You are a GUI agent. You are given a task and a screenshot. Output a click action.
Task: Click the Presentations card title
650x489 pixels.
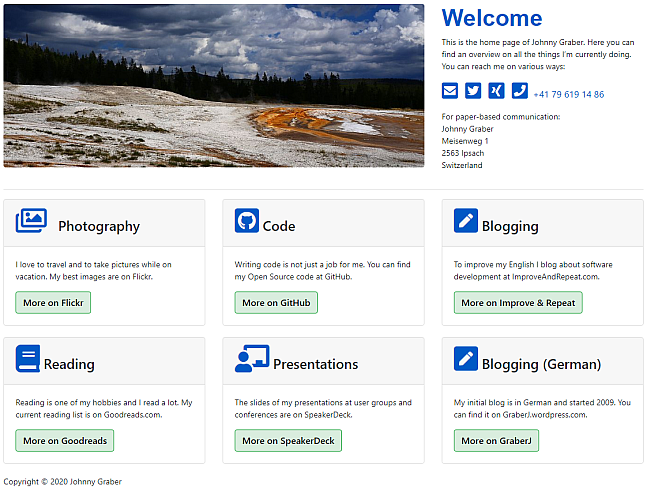[x=315, y=364]
